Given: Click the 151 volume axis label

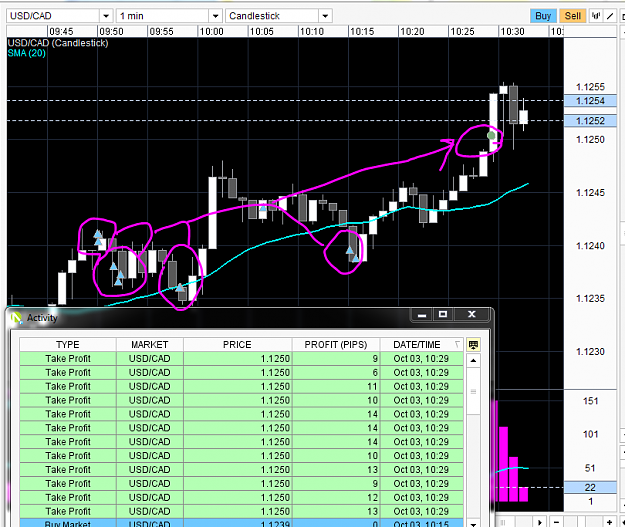Looking at the screenshot, I should coord(590,401).
